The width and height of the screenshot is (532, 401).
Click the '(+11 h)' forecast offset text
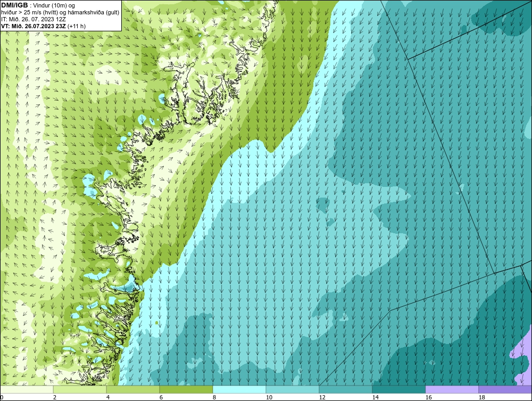pyautogui.click(x=77, y=26)
